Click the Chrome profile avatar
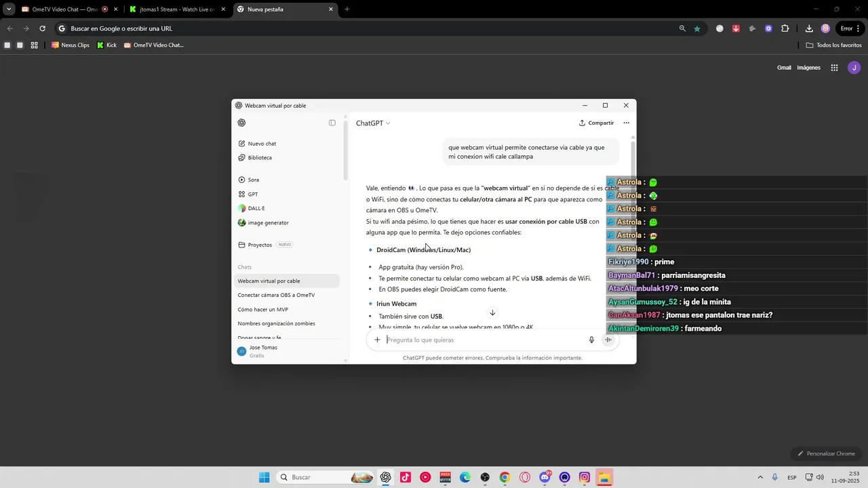 click(x=825, y=28)
